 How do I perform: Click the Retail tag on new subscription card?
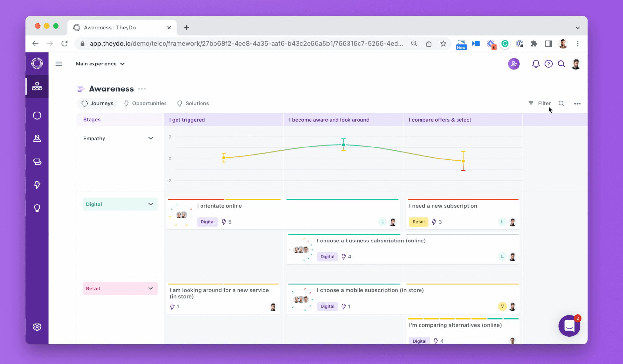[x=419, y=222]
